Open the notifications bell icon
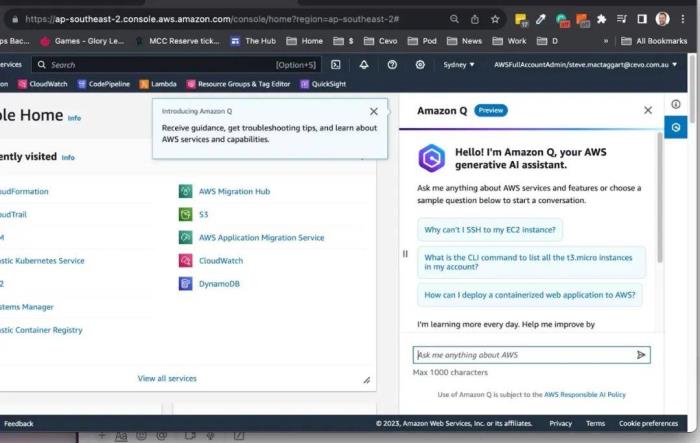Viewport: 700px width, 443px height. (x=364, y=65)
